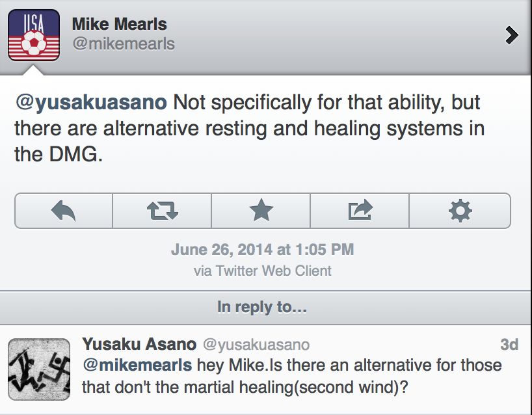Open the share action for this tweet
Screen dimensions: 532x415
(360, 210)
